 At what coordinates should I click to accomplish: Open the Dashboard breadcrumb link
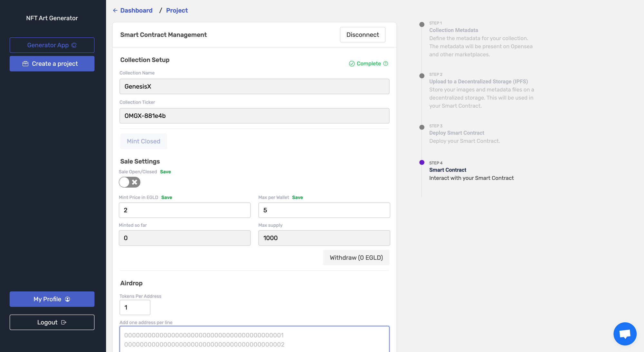[136, 11]
